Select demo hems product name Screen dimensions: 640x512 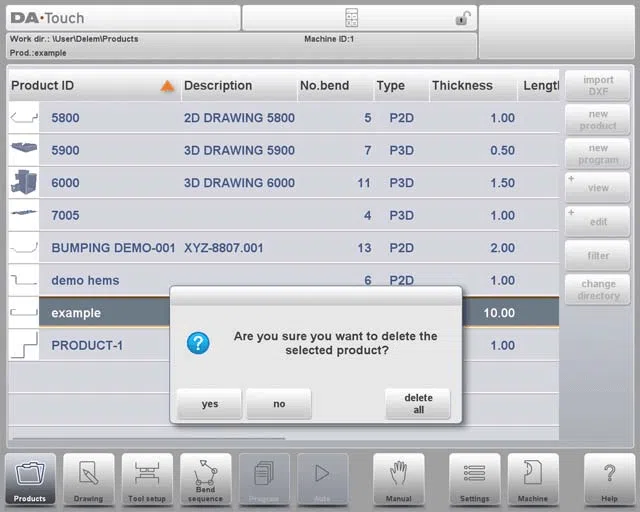coord(85,280)
